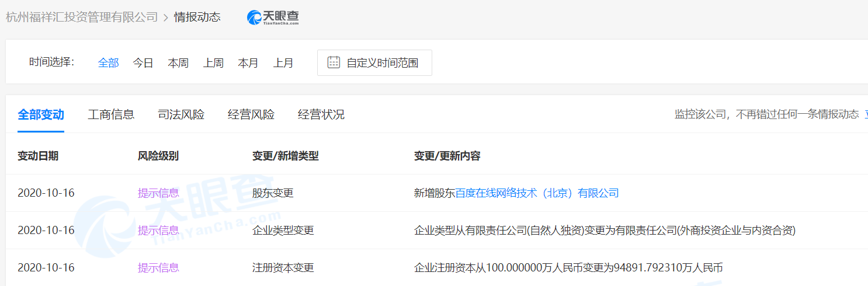Click 提示信息 in the 企业类型变更 row
The image size is (868, 286).
click(158, 231)
